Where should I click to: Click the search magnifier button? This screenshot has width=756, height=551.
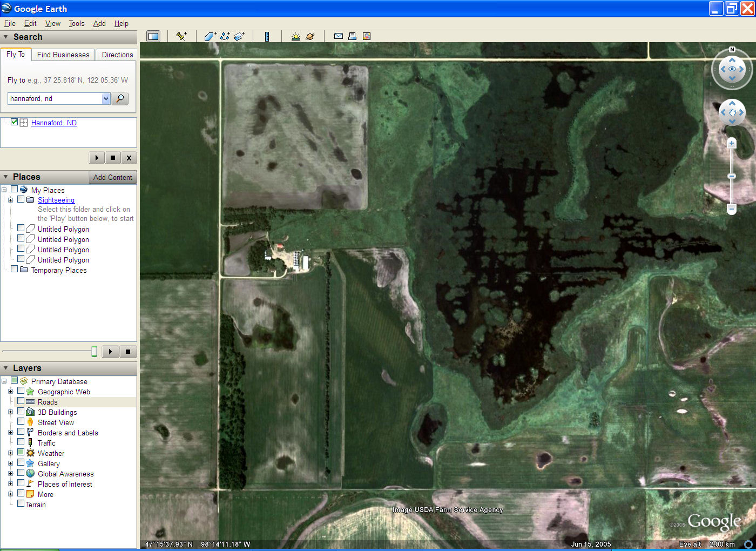120,98
